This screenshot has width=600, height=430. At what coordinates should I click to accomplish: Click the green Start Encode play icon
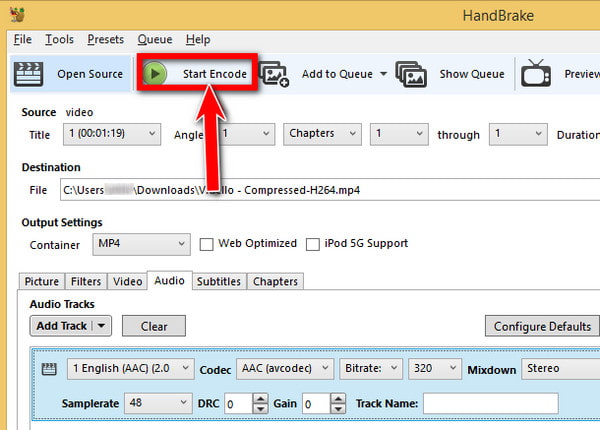click(x=155, y=73)
